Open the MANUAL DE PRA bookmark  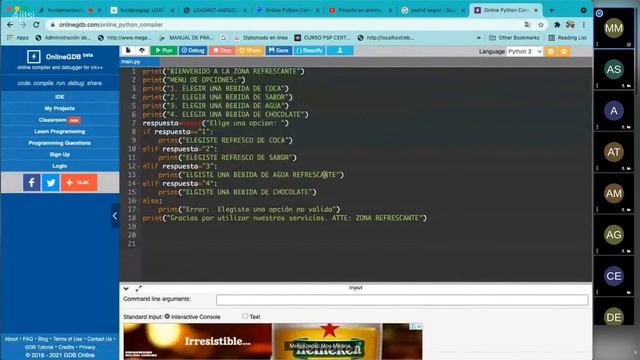coord(187,38)
